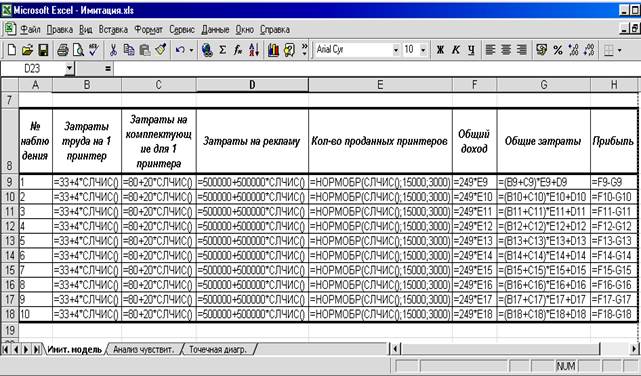641x376 pixels.
Task: Click horizontal scrollbar left arrow
Action: tap(396, 349)
